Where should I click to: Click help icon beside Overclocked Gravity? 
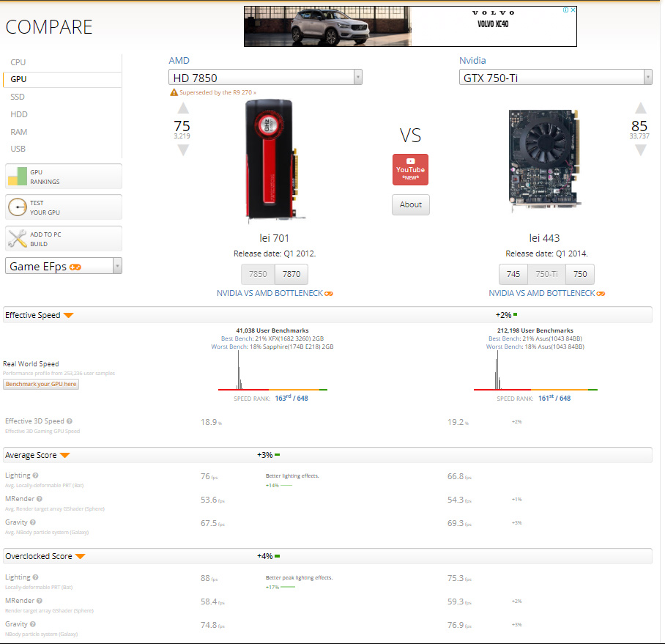(33, 624)
